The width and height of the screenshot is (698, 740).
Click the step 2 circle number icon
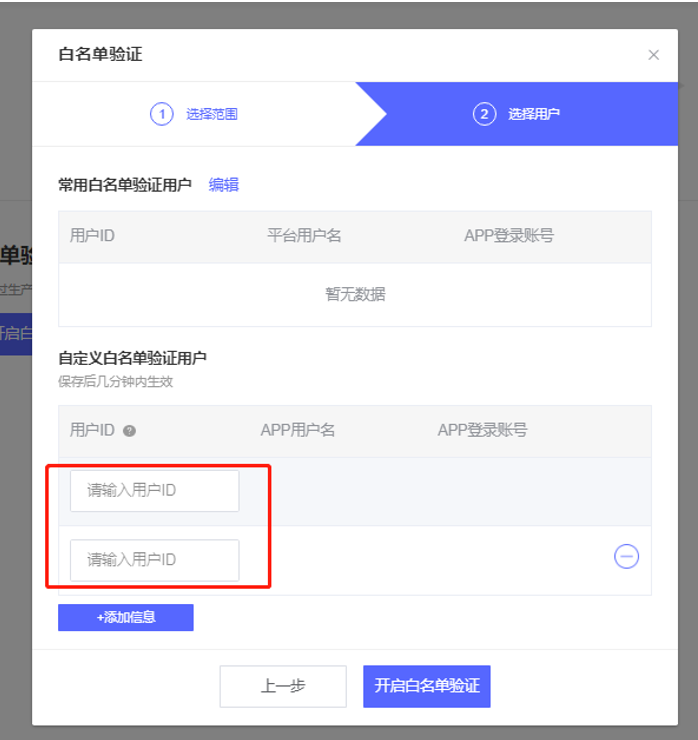coord(484,114)
